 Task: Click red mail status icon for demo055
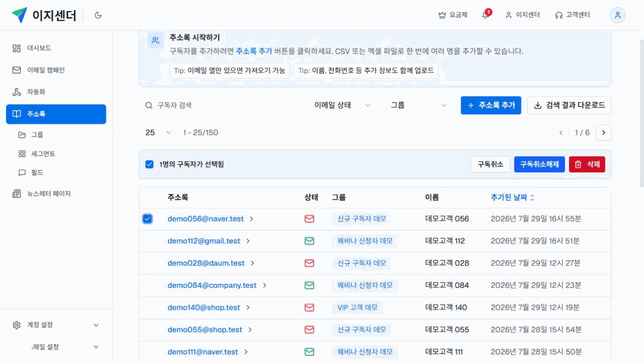click(x=309, y=330)
